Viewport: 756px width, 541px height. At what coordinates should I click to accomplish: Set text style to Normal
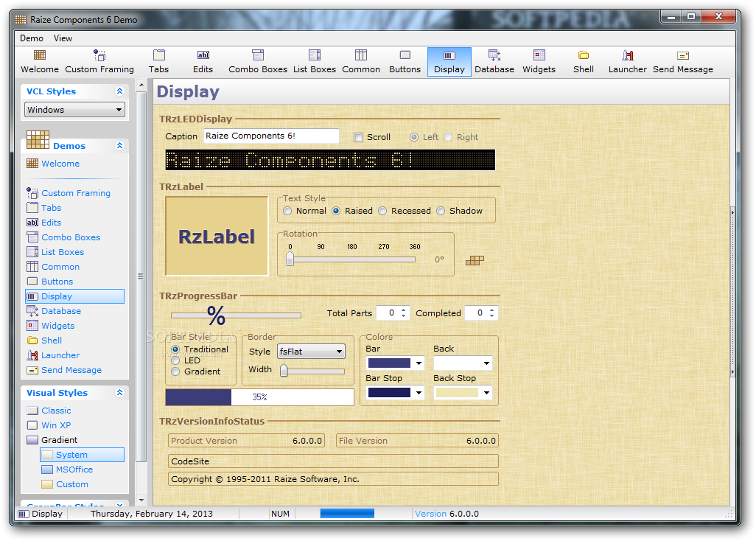pyautogui.click(x=287, y=211)
